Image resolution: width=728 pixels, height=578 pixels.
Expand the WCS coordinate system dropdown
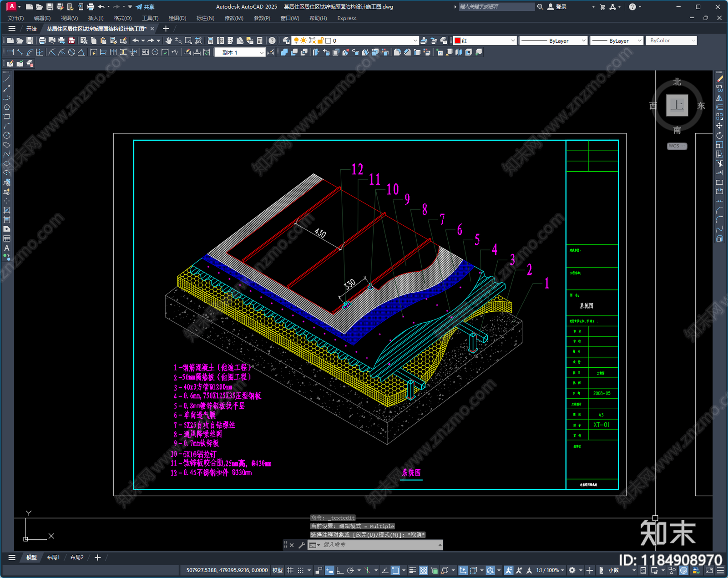[x=677, y=146]
